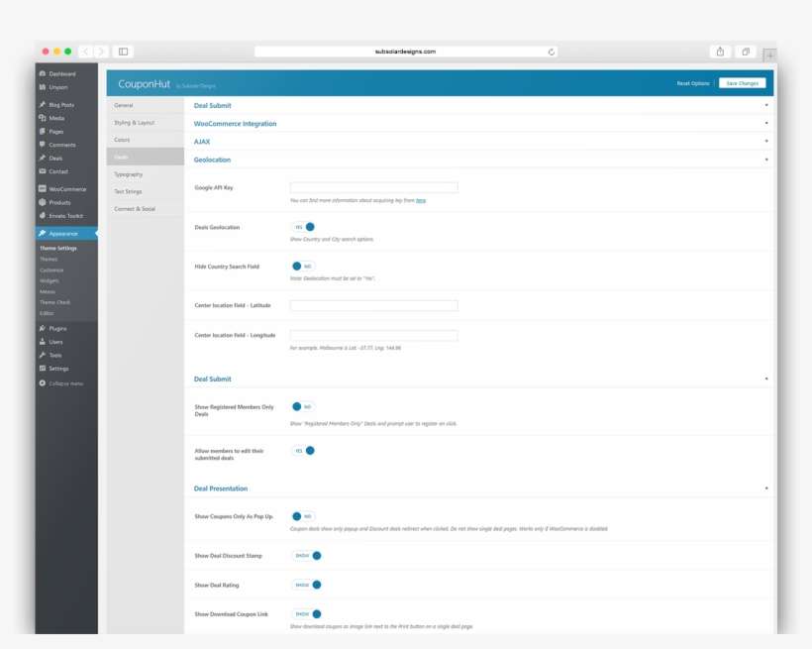Click the Reset Options link

[693, 83]
